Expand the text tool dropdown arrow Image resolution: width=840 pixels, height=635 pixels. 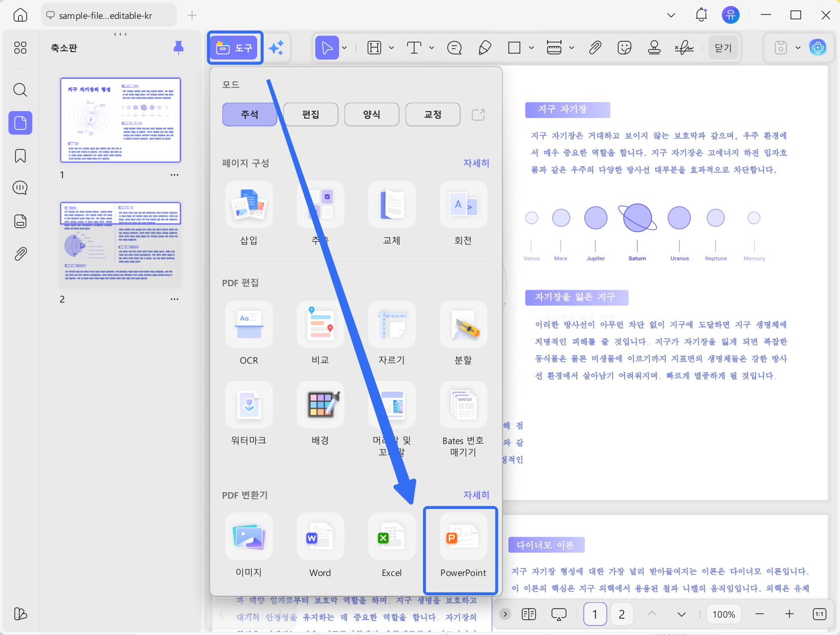432,48
